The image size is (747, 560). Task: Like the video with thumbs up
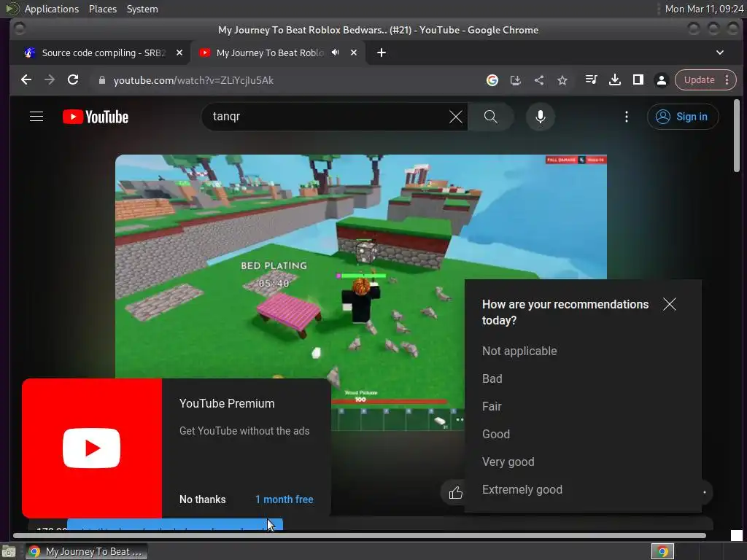coord(455,492)
